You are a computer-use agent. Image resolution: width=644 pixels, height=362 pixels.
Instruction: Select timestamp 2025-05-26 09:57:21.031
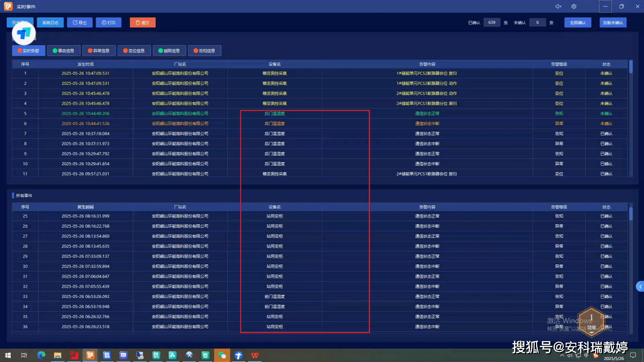[x=85, y=174]
